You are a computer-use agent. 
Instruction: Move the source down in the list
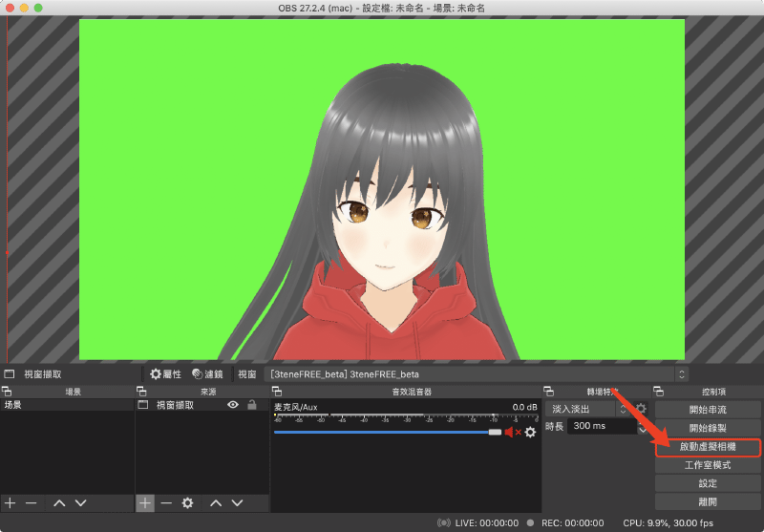(237, 502)
